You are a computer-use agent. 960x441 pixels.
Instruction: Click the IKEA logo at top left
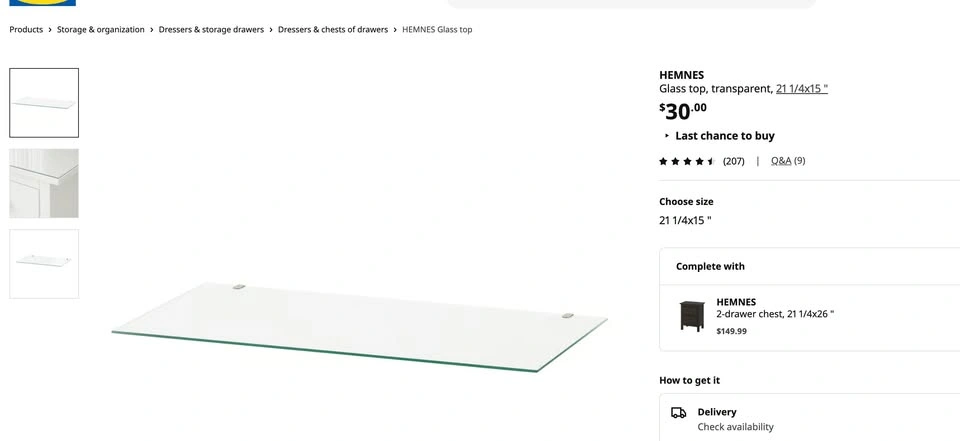pos(43,3)
